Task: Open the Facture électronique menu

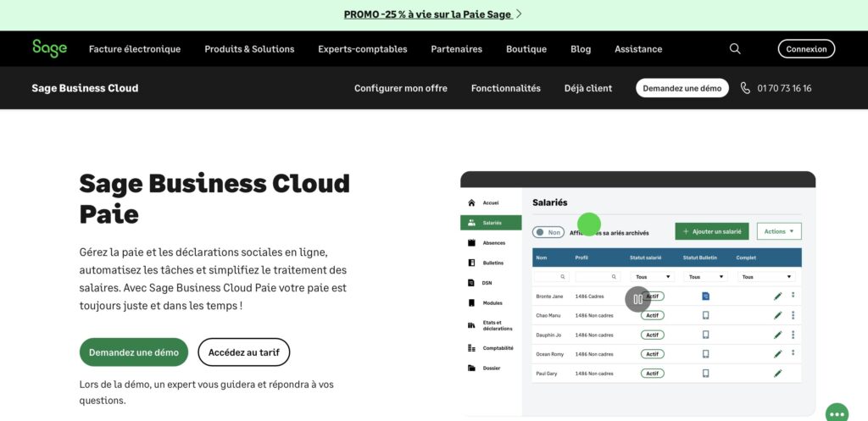Action: (135, 48)
